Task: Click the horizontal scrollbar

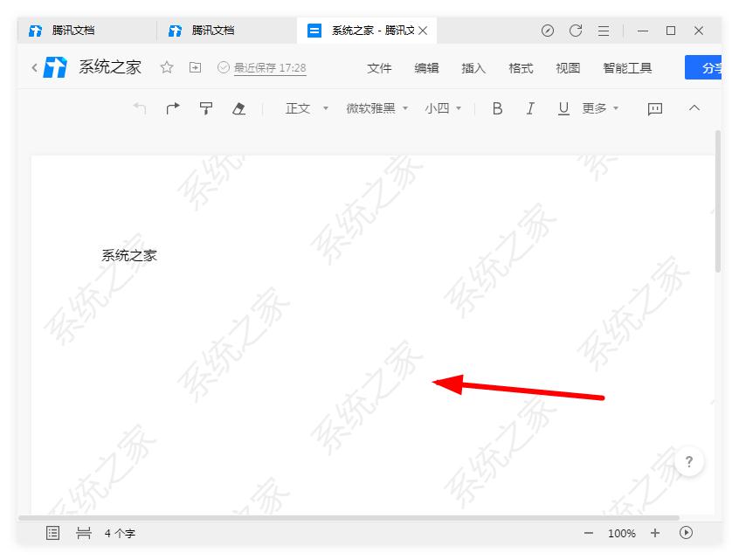Action: 349,518
